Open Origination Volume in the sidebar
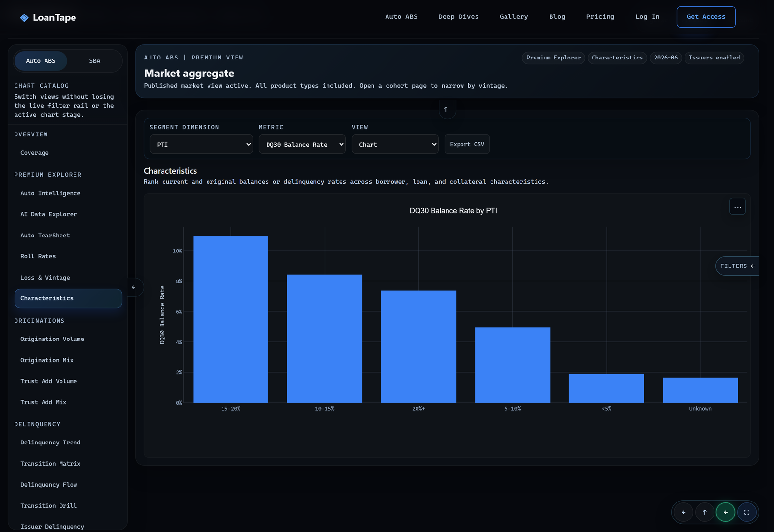This screenshot has height=532, width=774. (x=68, y=339)
